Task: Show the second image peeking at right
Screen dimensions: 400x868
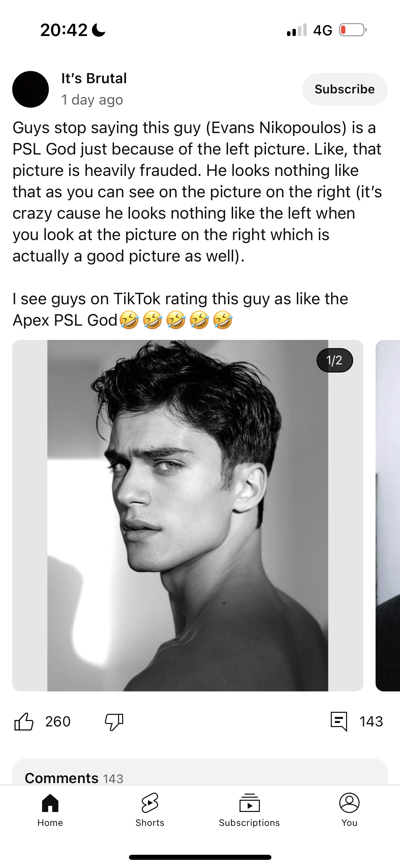Action: [388, 516]
